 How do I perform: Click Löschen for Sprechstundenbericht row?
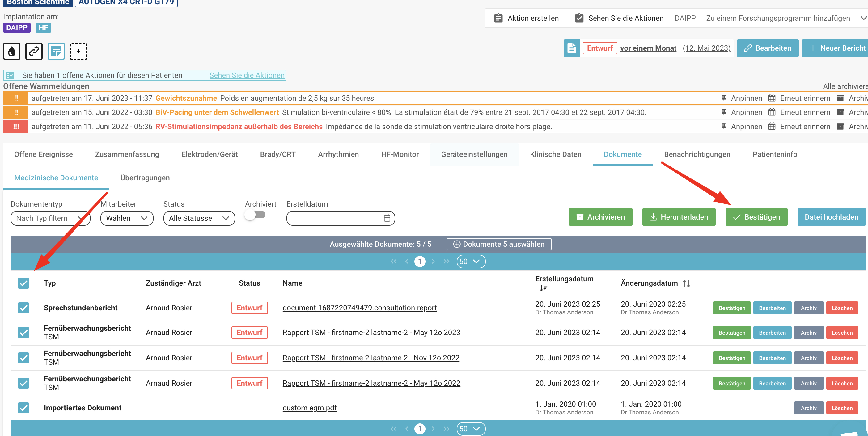842,308
